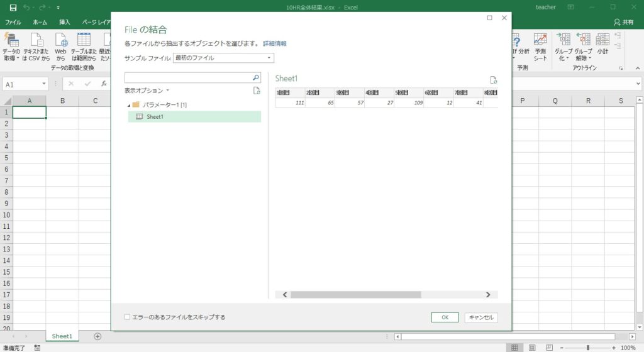
Task: Click the save icon in title bar
Action: click(13, 8)
